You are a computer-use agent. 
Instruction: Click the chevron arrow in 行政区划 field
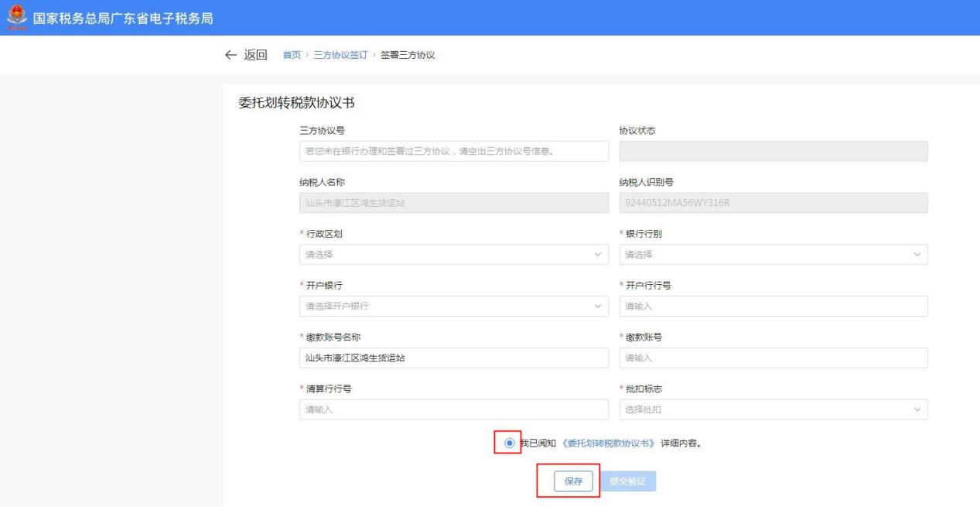(597, 254)
